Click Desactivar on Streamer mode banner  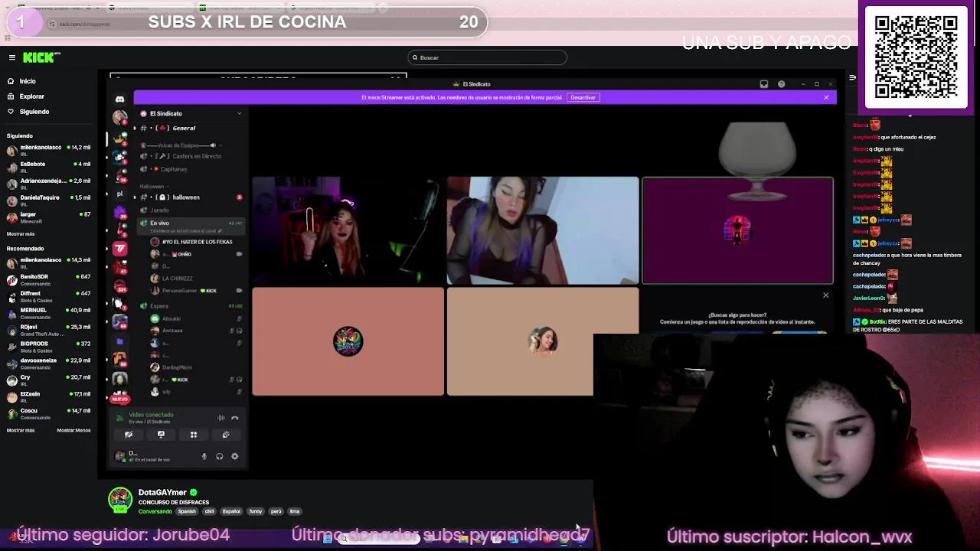583,97
